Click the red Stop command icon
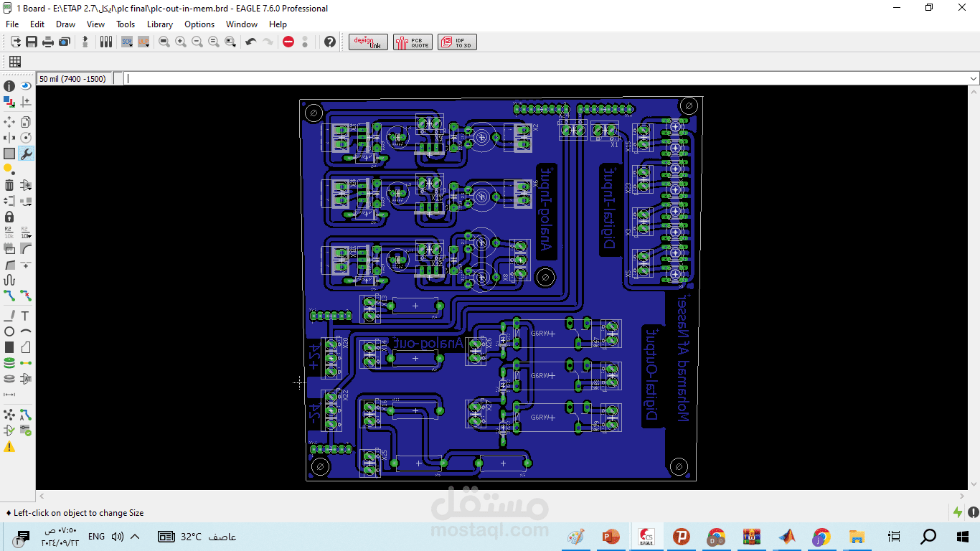Image resolution: width=980 pixels, height=551 pixels. click(288, 42)
